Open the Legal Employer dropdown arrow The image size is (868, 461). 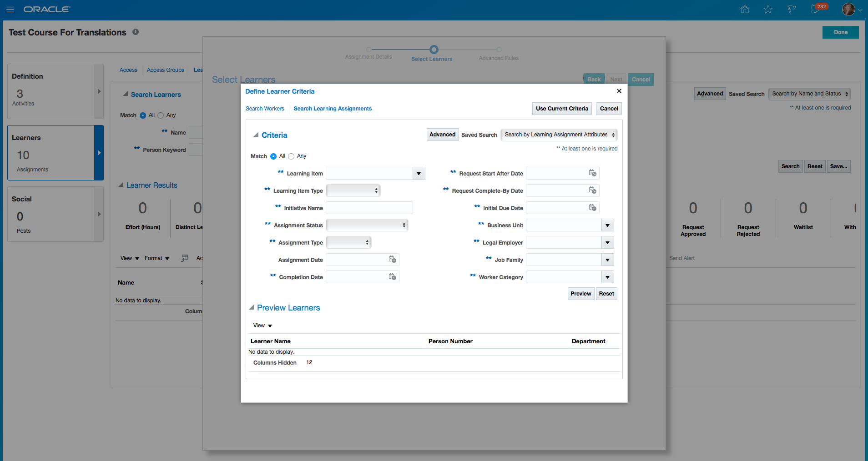coord(608,242)
